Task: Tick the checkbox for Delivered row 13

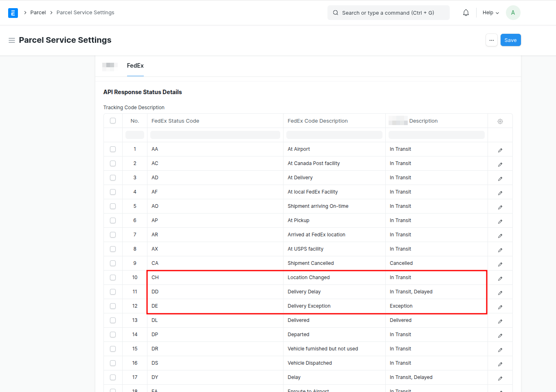Action: [113, 320]
